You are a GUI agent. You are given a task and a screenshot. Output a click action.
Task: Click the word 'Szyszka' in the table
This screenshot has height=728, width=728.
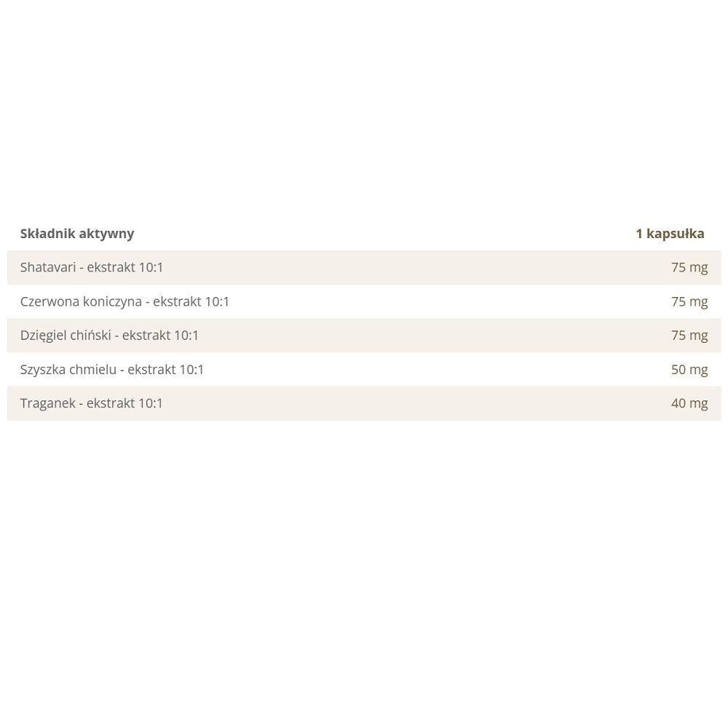43,370
